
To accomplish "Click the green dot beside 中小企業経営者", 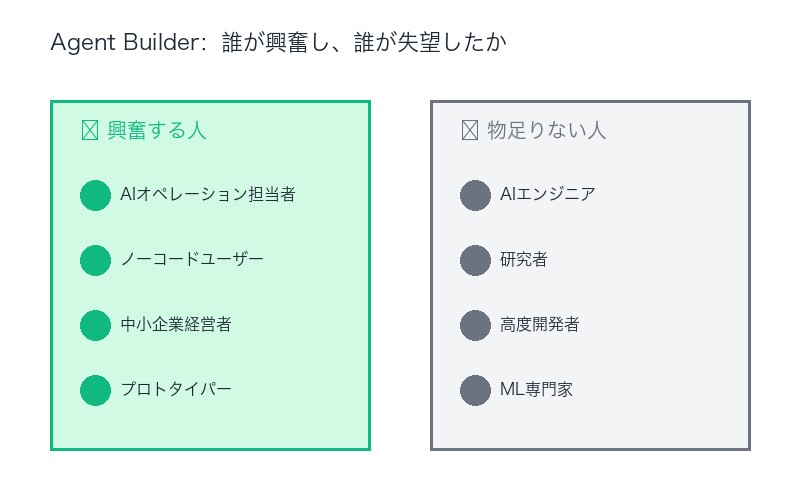I will 95,325.
